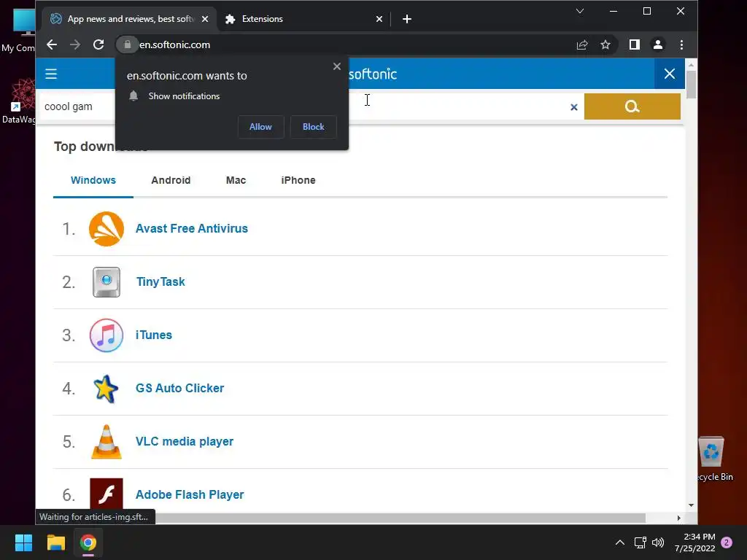The height and width of the screenshot is (560, 747).
Task: Open the volume icon in system tray
Action: point(658,542)
